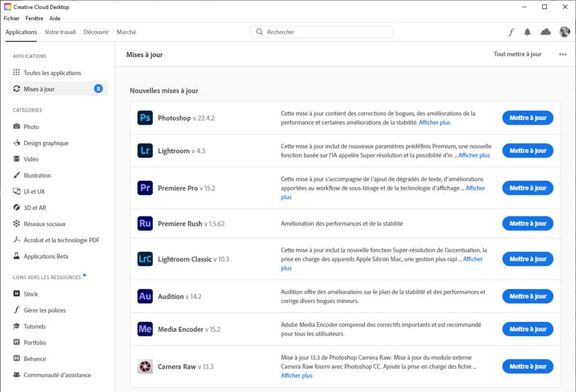Viewport: 576px width, 392px height.
Task: Open the Fichier menu
Action: (11, 19)
